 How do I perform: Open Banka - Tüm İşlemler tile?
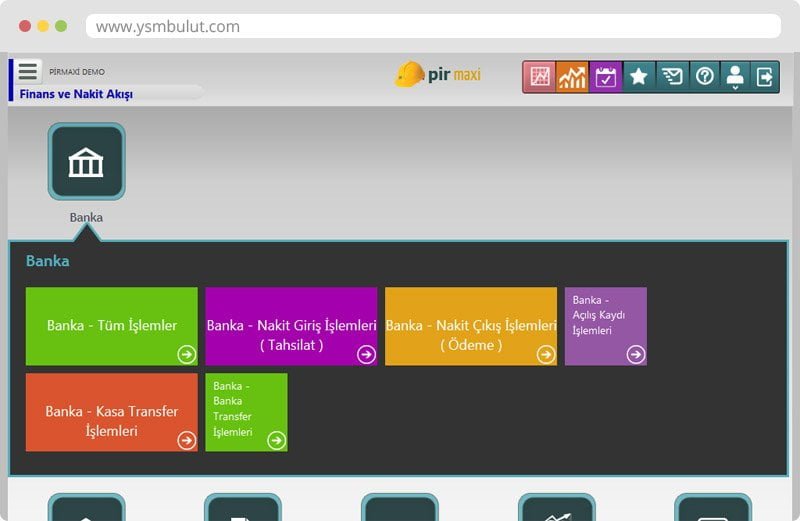pos(111,326)
